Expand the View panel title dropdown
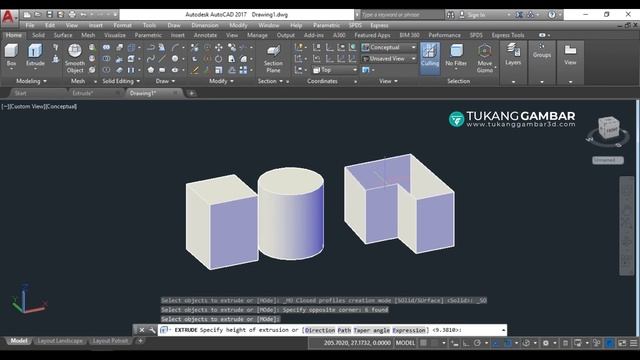Viewport: 640px width, 360px height. coord(388,81)
